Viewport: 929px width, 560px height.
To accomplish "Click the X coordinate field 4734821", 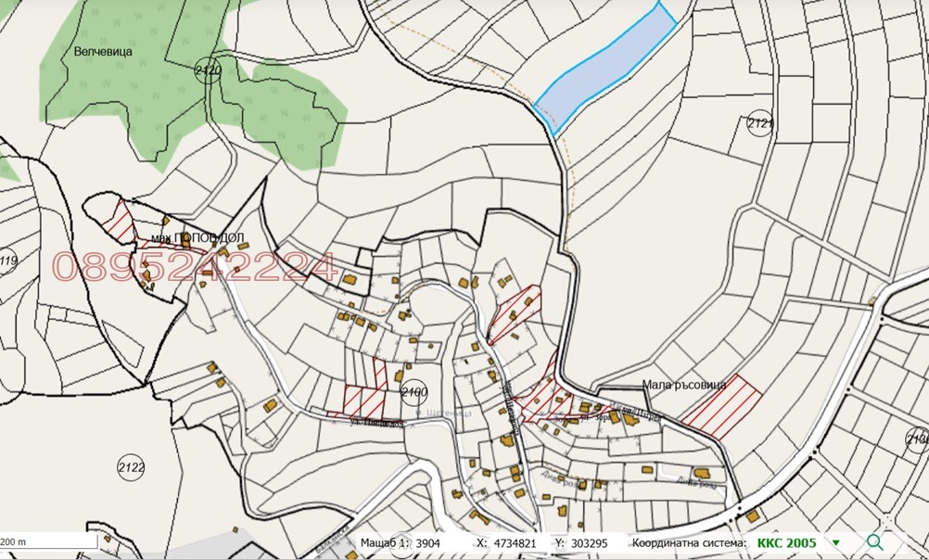I will coord(515,542).
